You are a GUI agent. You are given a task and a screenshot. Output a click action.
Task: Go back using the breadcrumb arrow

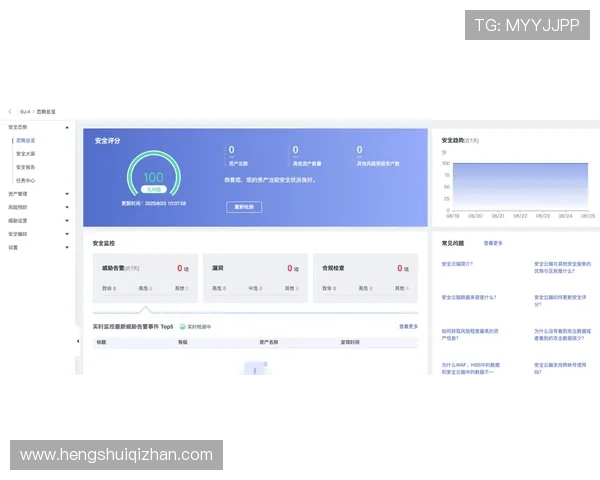(x=10, y=112)
